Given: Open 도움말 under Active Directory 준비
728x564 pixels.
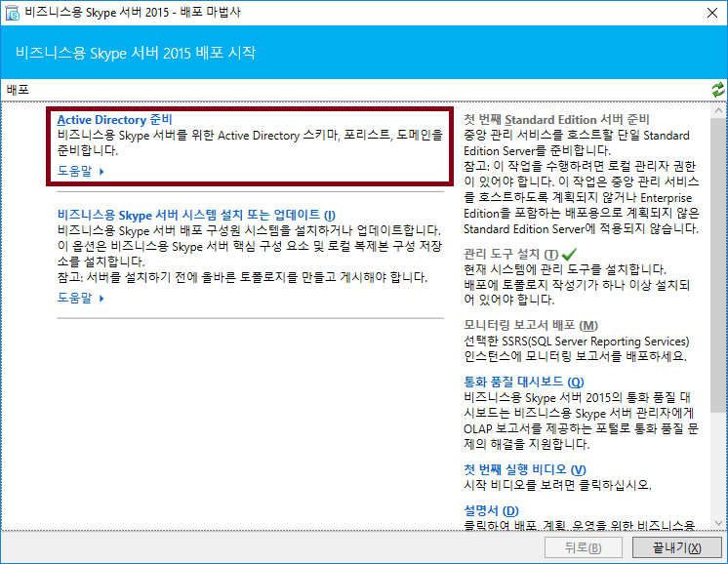Looking at the screenshot, I should (75, 171).
